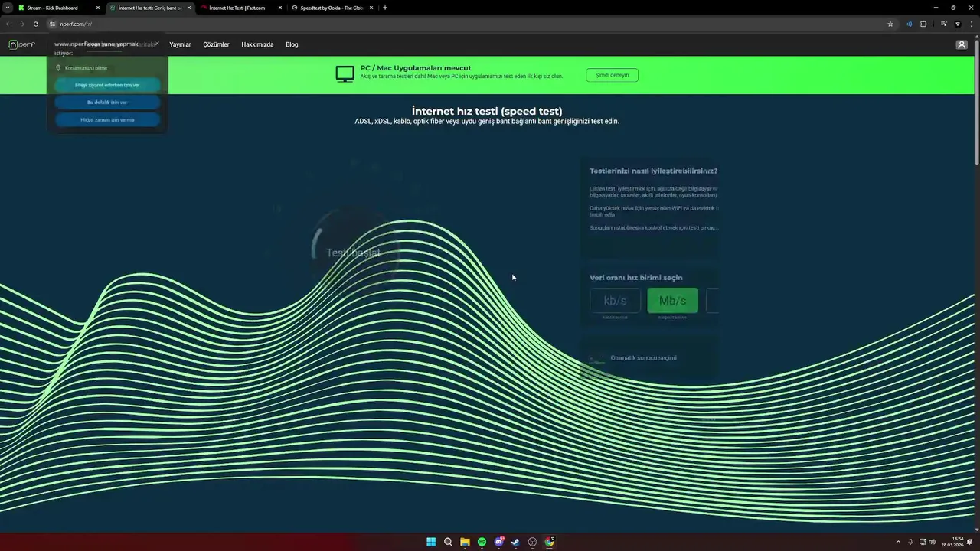Open the Windows Start menu
The height and width of the screenshot is (551, 980).
tap(431, 542)
